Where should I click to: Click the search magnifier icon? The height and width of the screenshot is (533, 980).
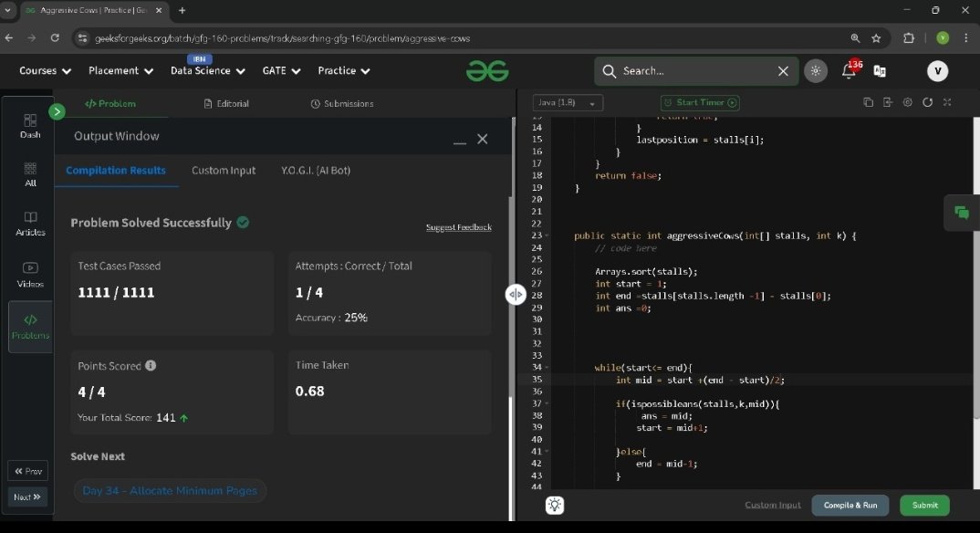click(x=609, y=71)
